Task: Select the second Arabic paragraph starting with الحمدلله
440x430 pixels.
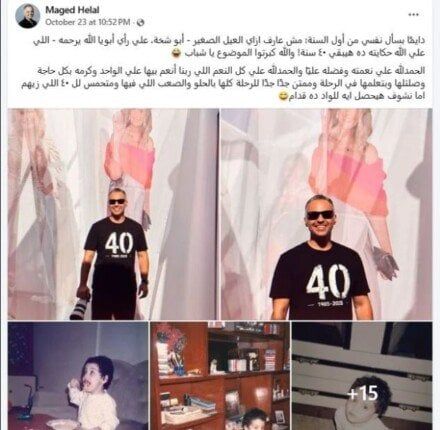Action: coord(223,83)
